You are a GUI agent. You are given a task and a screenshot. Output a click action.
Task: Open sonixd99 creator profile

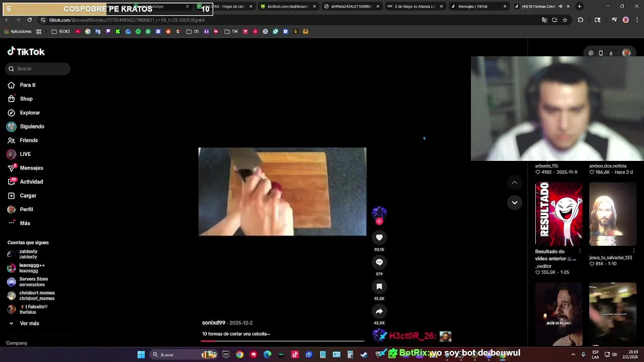[x=214, y=323]
